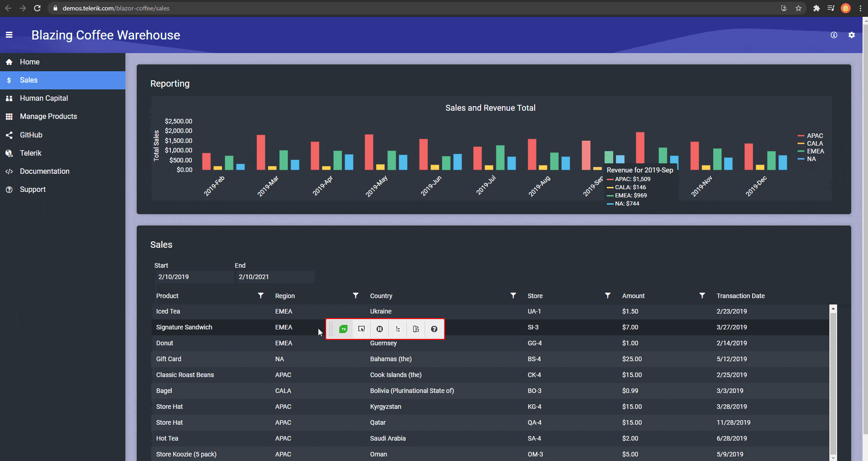Toggle the APAC series in the chart legend

click(x=810, y=136)
